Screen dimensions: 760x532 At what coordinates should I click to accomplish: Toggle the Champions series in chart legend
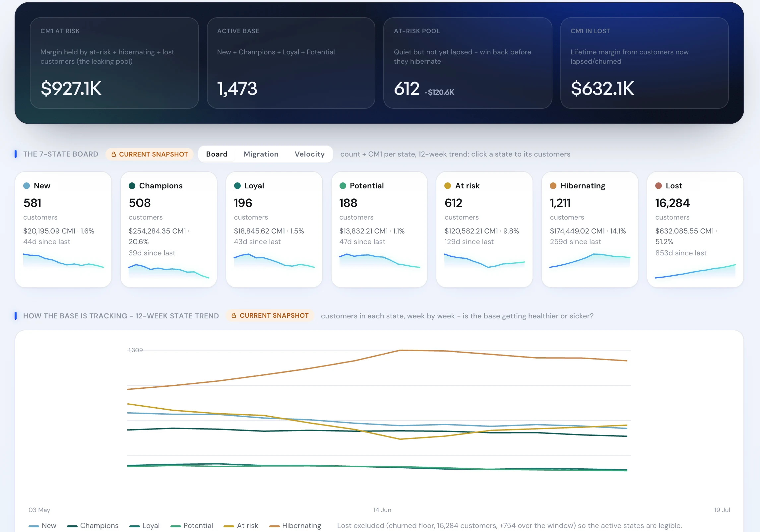(93, 526)
